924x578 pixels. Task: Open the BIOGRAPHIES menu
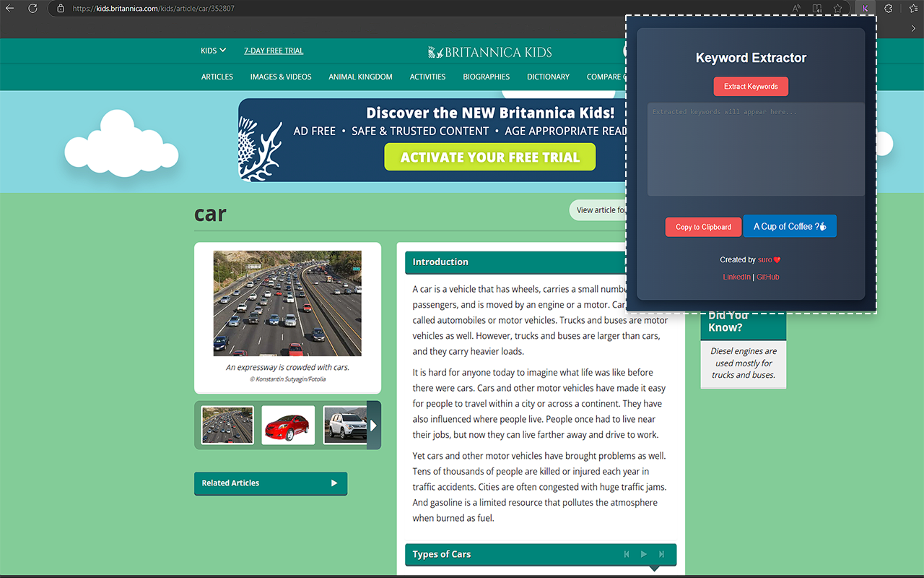[487, 77]
